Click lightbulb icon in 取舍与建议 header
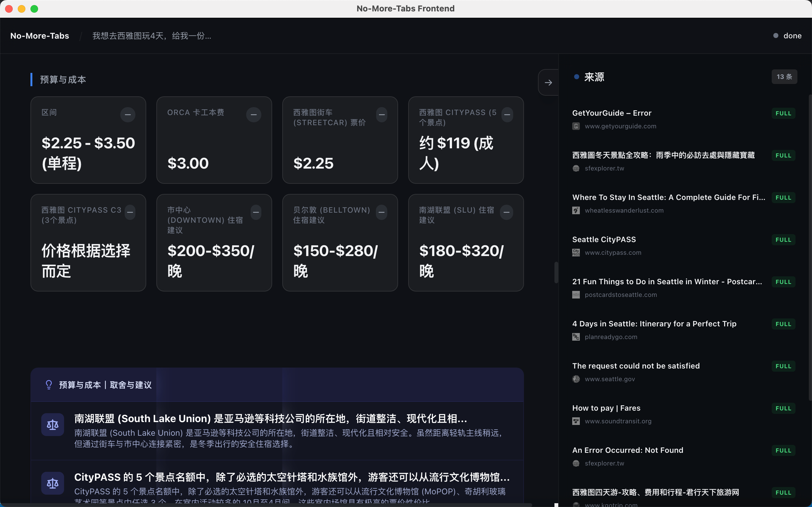The height and width of the screenshot is (507, 812). [x=49, y=385]
